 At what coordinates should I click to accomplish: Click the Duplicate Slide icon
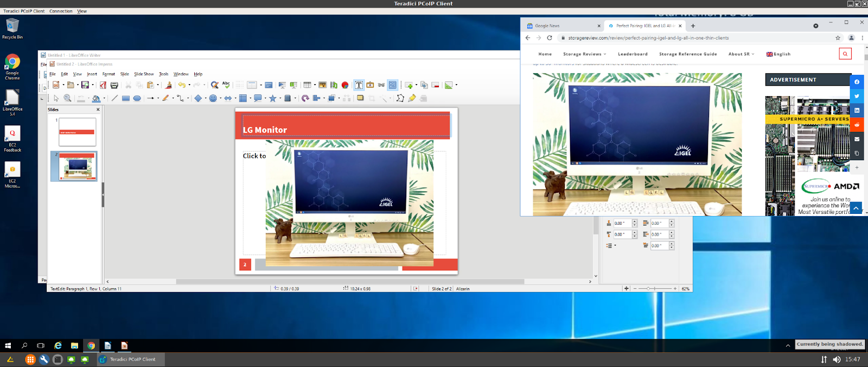click(424, 85)
